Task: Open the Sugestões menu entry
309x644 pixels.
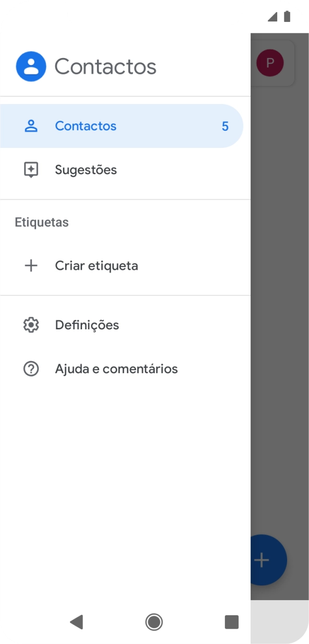Action: pos(86,169)
